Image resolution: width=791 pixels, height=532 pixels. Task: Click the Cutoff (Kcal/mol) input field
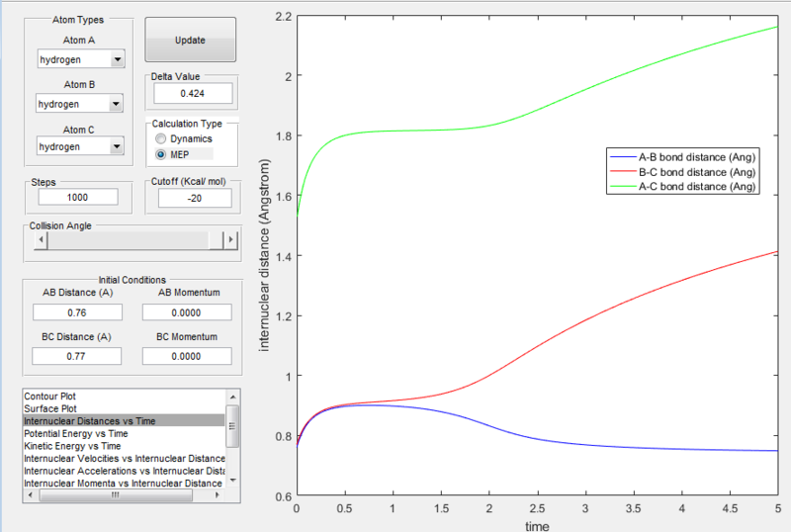(195, 198)
